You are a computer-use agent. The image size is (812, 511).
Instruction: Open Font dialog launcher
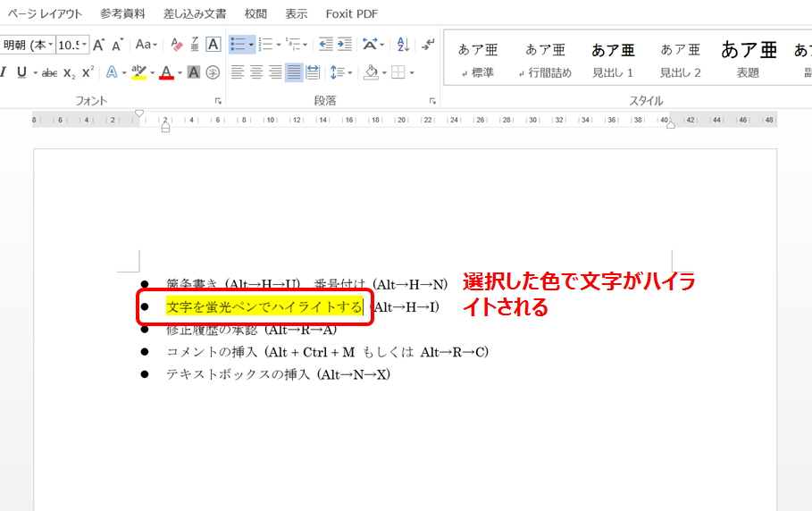pyautogui.click(x=218, y=101)
